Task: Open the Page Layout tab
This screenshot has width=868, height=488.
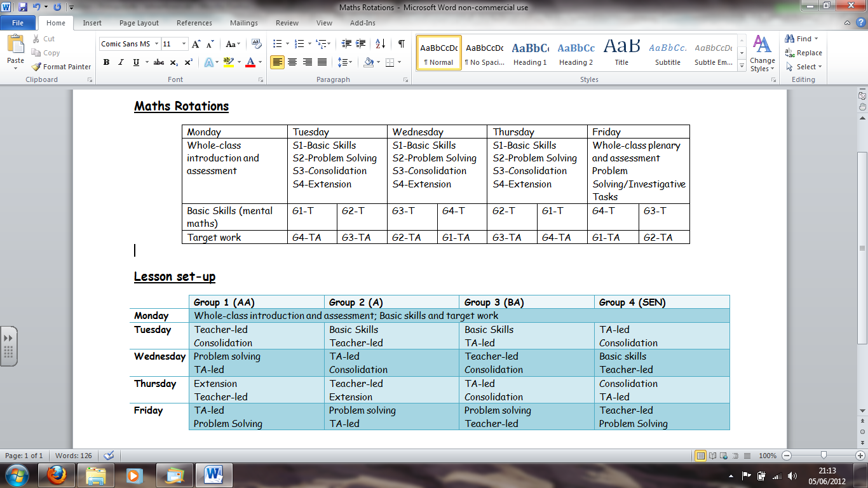Action: pyautogui.click(x=139, y=23)
